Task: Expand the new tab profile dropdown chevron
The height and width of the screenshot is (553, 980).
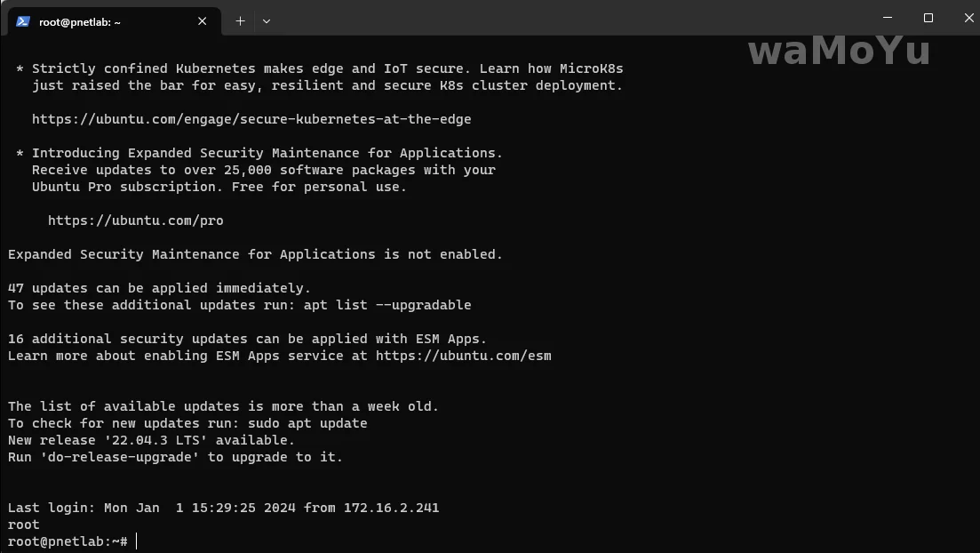Action: pos(267,21)
